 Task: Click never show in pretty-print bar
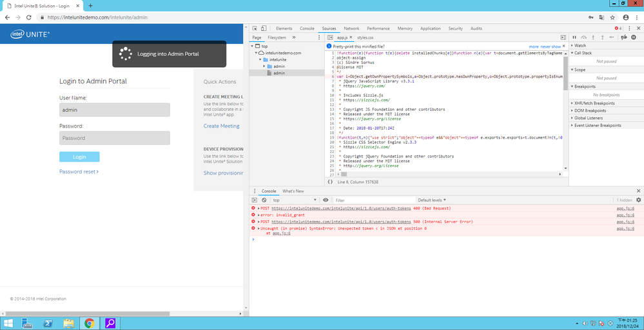pos(551,46)
